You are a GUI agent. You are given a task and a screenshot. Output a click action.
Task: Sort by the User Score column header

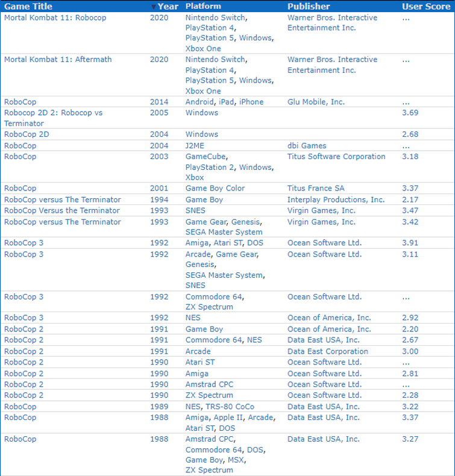(x=426, y=7)
